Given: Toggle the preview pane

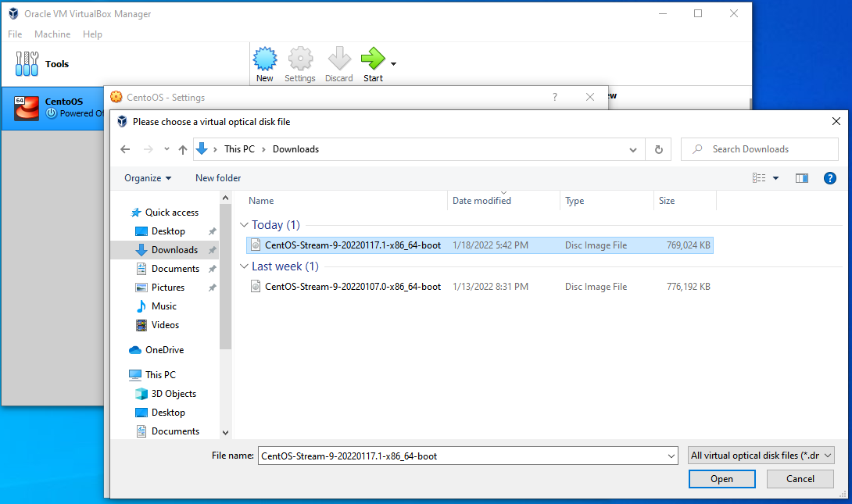Looking at the screenshot, I should coord(801,178).
